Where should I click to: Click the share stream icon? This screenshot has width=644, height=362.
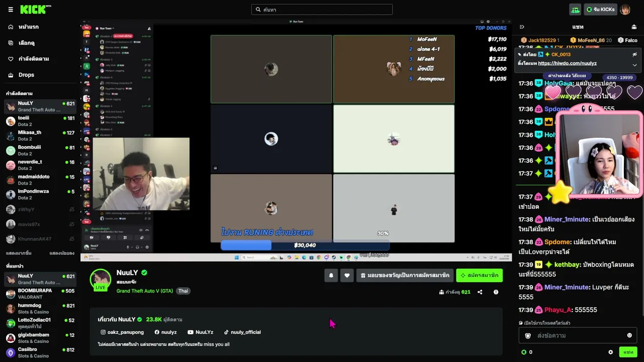(480, 292)
